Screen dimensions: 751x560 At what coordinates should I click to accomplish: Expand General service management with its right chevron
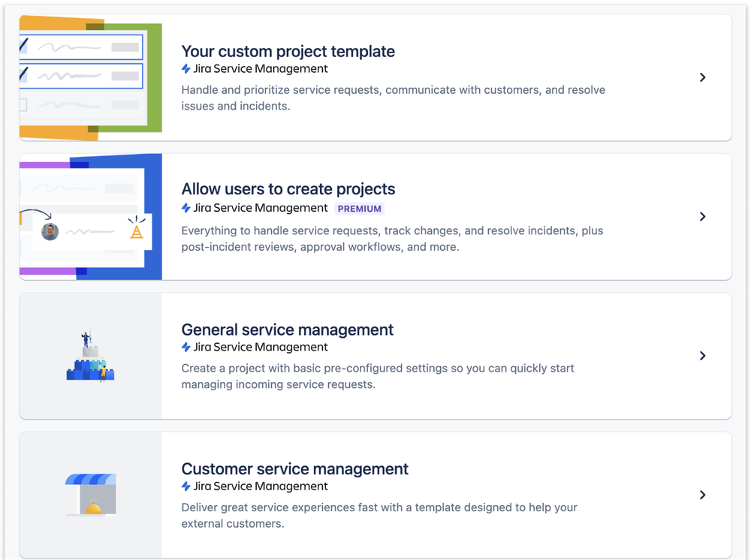pos(703,356)
